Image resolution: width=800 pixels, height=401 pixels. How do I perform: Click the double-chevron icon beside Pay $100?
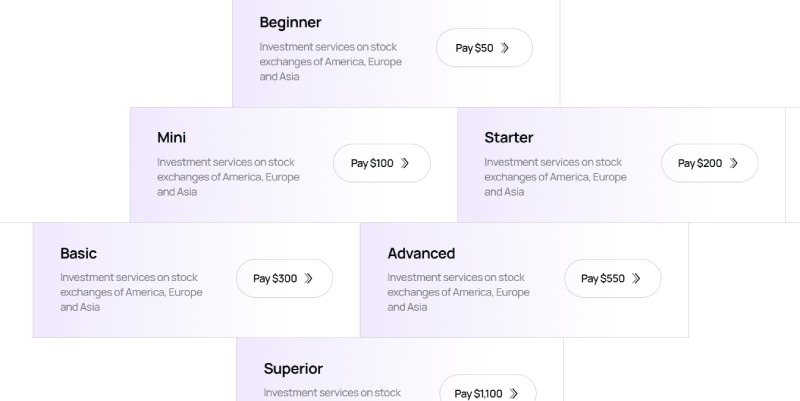pyautogui.click(x=405, y=163)
